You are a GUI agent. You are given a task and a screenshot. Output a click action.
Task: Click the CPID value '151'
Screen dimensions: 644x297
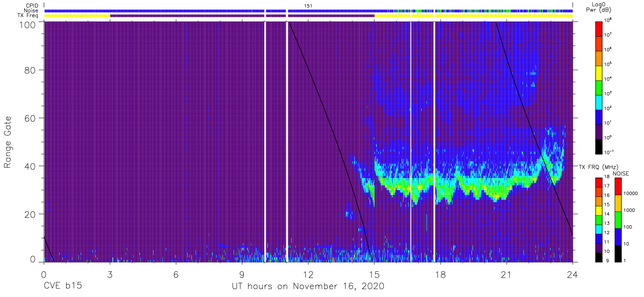click(308, 6)
